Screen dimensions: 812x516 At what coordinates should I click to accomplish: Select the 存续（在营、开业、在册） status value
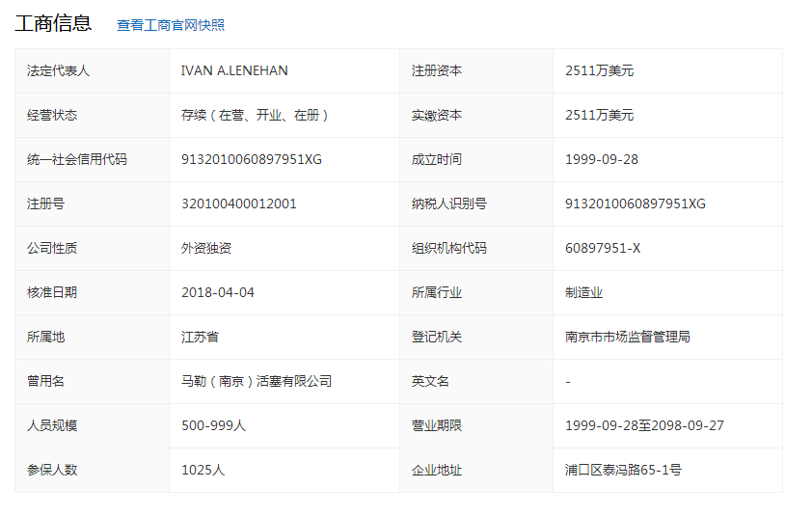(x=255, y=115)
